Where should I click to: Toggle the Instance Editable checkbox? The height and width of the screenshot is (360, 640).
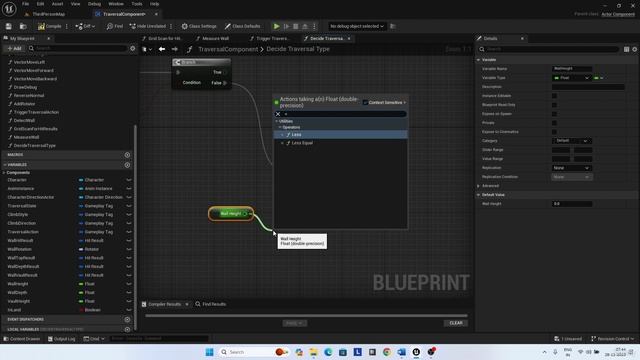[554, 96]
